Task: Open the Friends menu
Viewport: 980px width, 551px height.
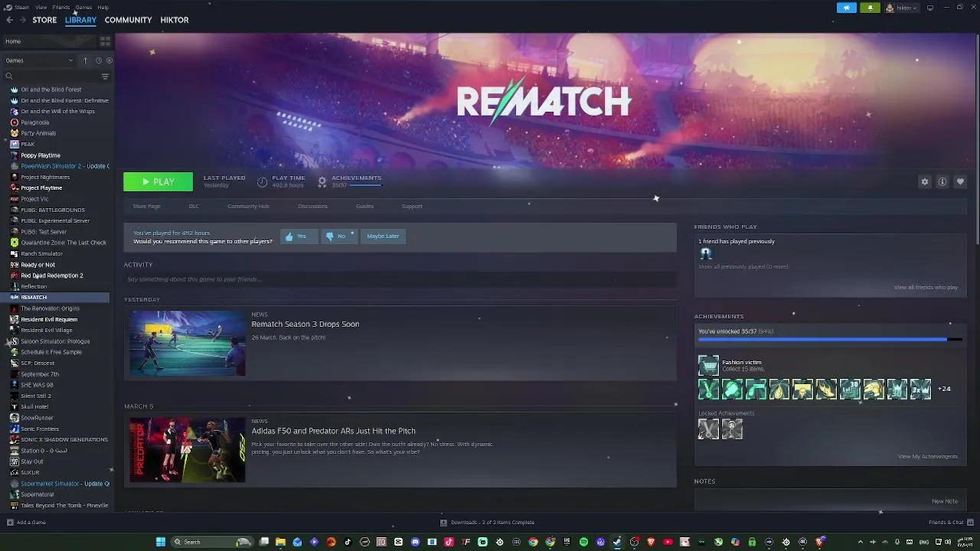Action: [61, 7]
